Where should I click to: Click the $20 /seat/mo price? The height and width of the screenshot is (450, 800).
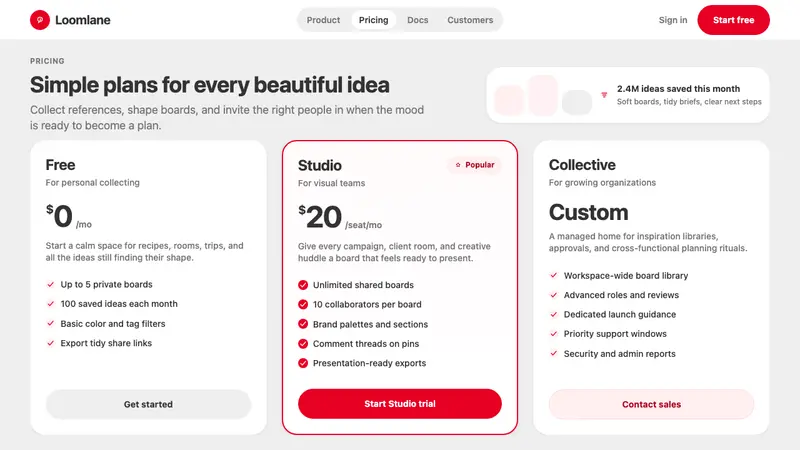tap(340, 217)
